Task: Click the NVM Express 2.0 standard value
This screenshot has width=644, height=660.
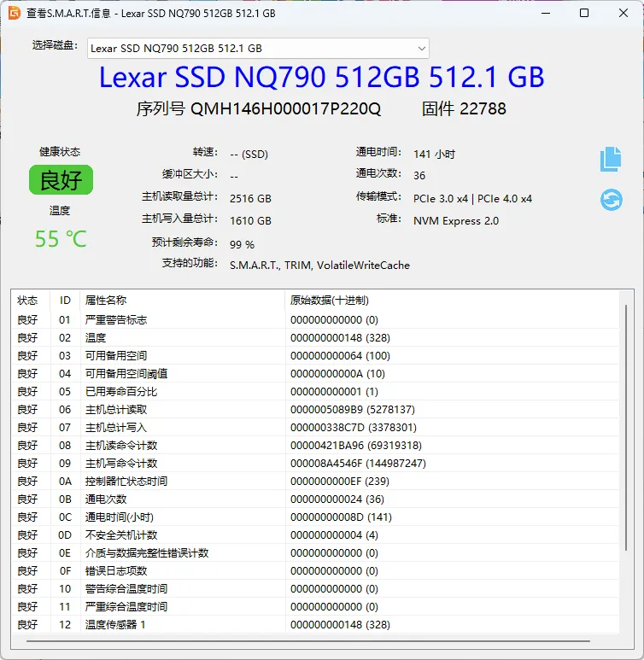Action: click(x=456, y=221)
